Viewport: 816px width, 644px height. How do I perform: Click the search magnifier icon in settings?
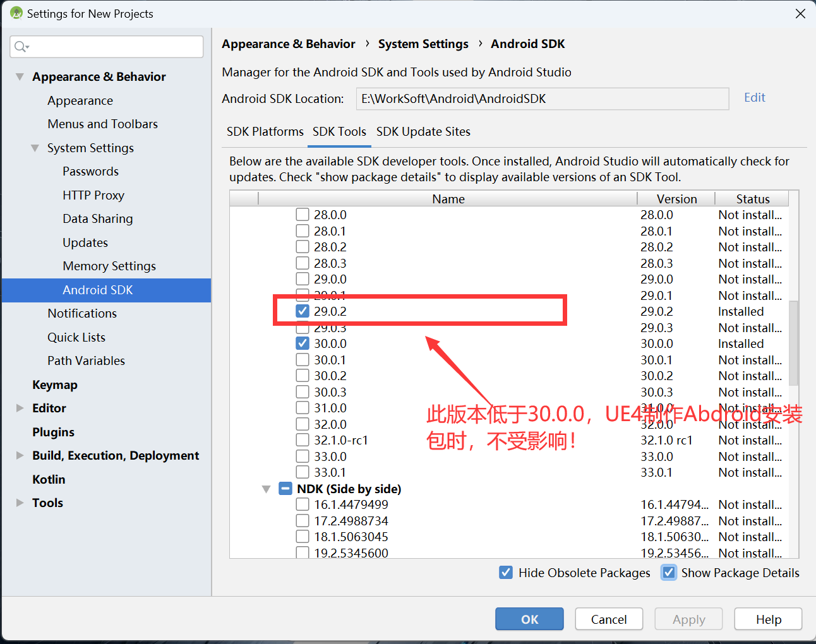point(20,47)
